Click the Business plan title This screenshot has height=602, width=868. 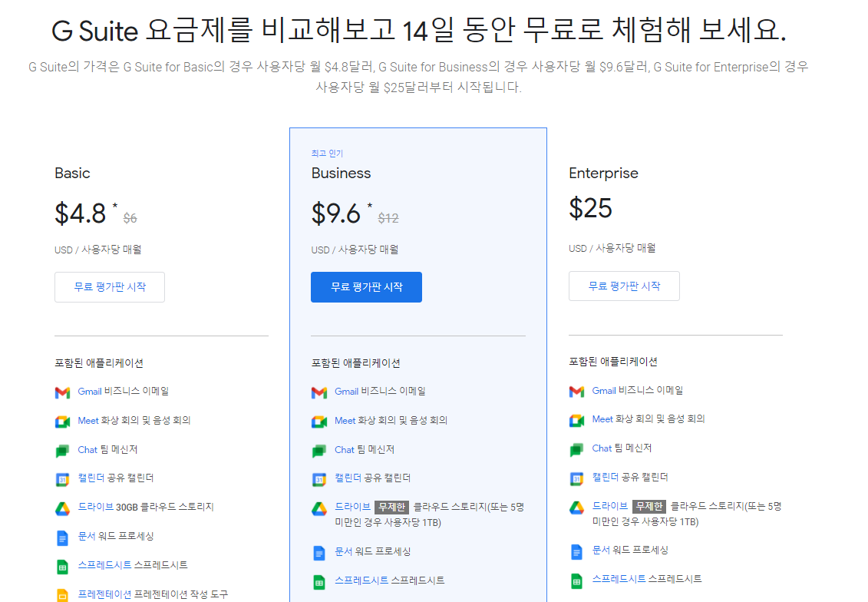(x=341, y=174)
